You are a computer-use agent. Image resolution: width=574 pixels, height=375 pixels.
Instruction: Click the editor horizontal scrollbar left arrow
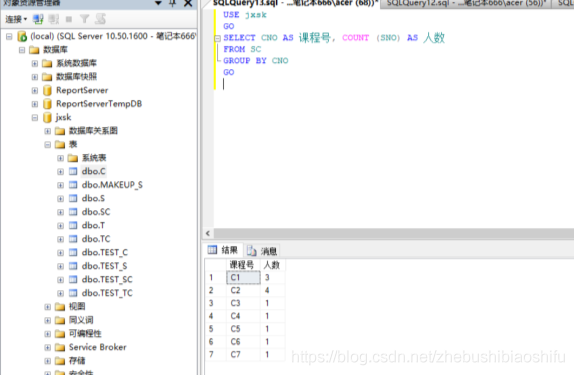[208, 233]
